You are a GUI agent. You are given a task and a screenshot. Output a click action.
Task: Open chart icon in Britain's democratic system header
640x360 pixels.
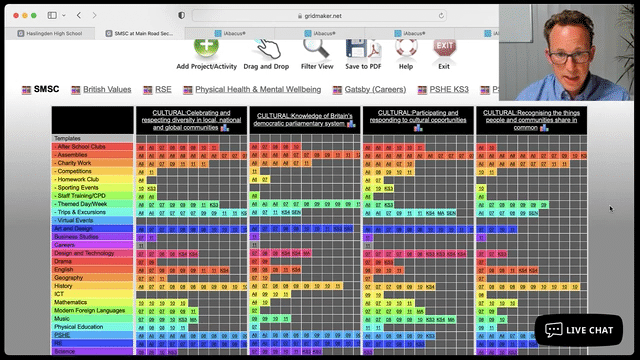(351, 124)
